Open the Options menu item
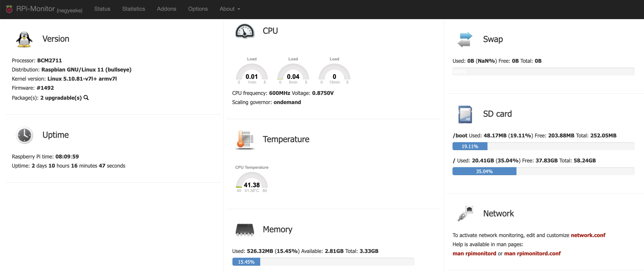Viewport: 644px width, 272px height. (x=198, y=9)
